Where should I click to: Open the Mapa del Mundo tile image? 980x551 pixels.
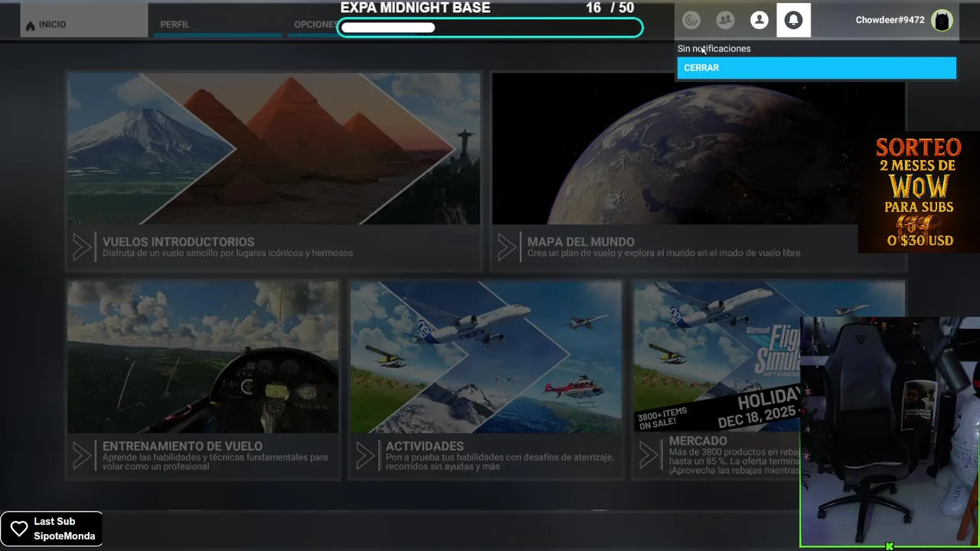click(697, 148)
